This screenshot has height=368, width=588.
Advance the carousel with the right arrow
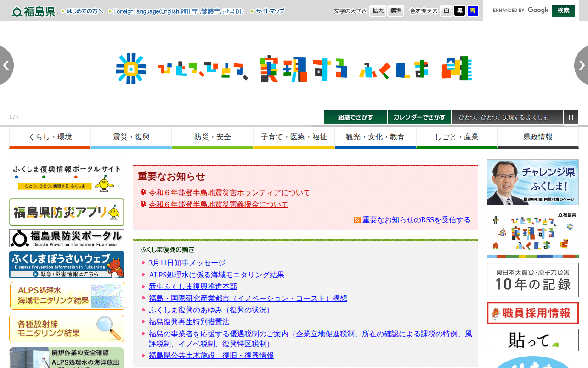click(582, 65)
